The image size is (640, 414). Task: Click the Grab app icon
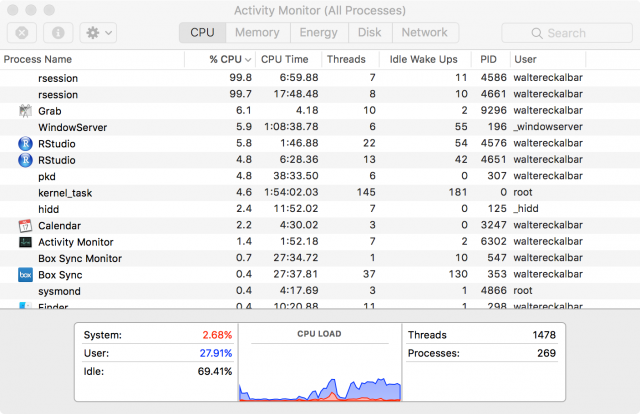coord(25,111)
